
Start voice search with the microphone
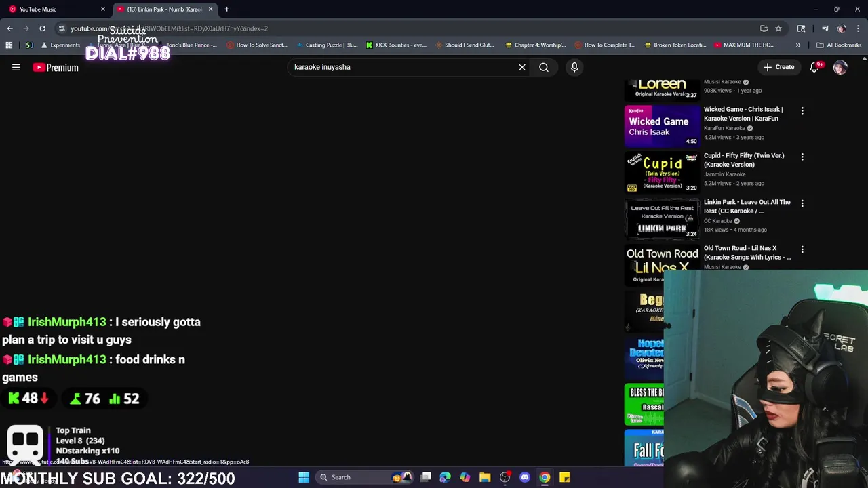574,67
